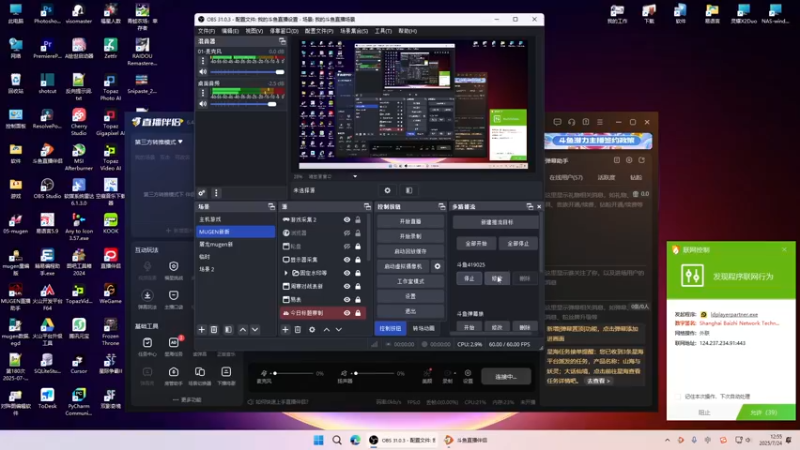The width and height of the screenshot is (800, 450).
Task: Click 全部开始 in multi-stream panel
Action: coord(476,244)
